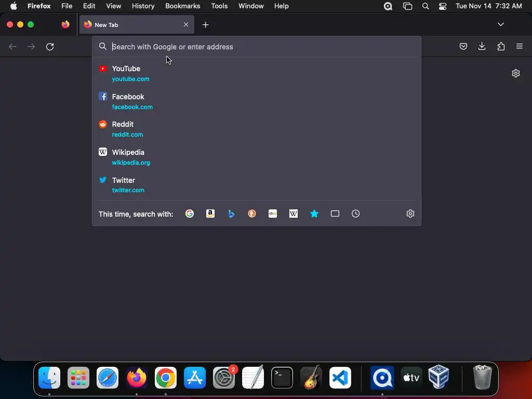The width and height of the screenshot is (532, 399).
Task: Select the New Tab tab
Action: (x=137, y=24)
